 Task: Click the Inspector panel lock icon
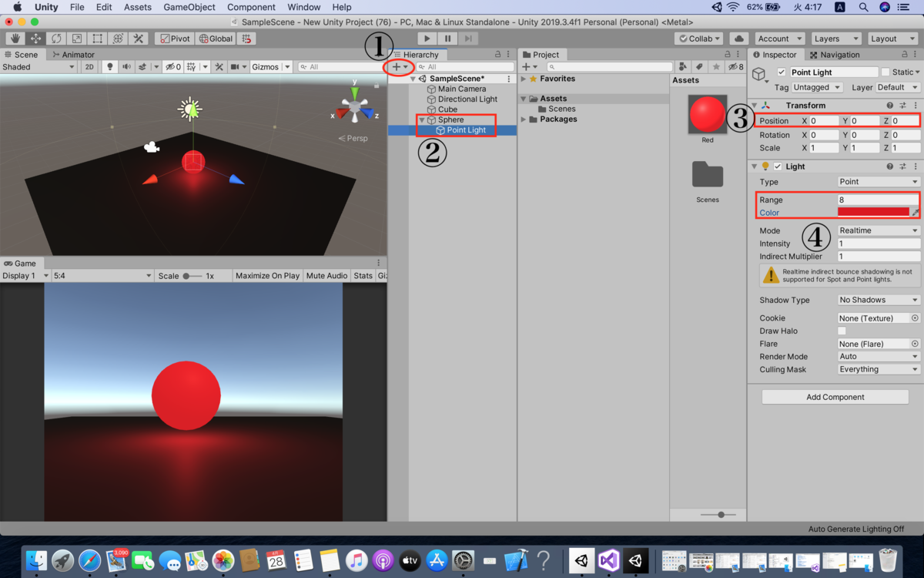(903, 55)
